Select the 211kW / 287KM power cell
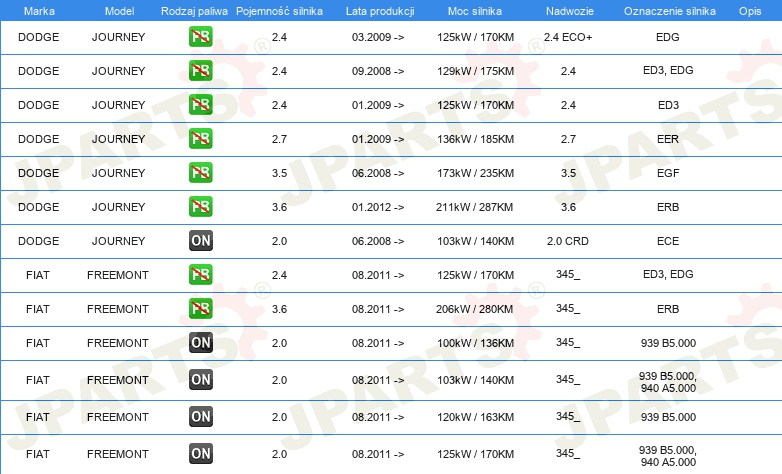782x474 pixels. [474, 207]
